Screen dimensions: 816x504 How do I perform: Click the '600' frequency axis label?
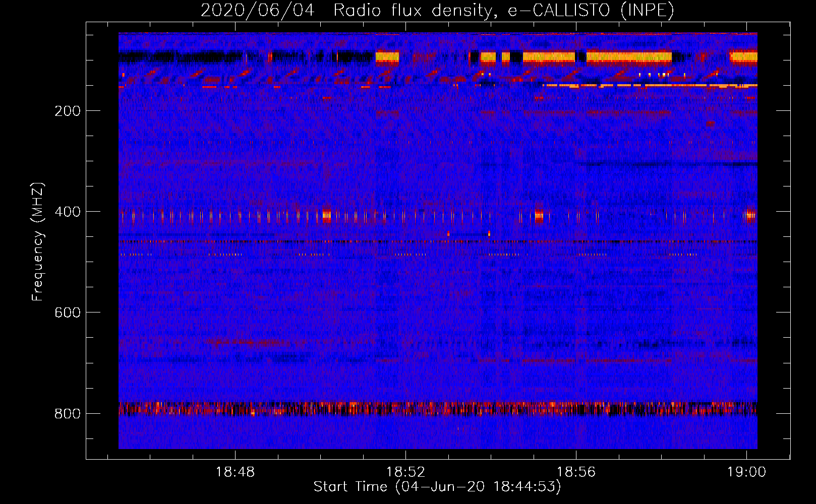tap(68, 312)
